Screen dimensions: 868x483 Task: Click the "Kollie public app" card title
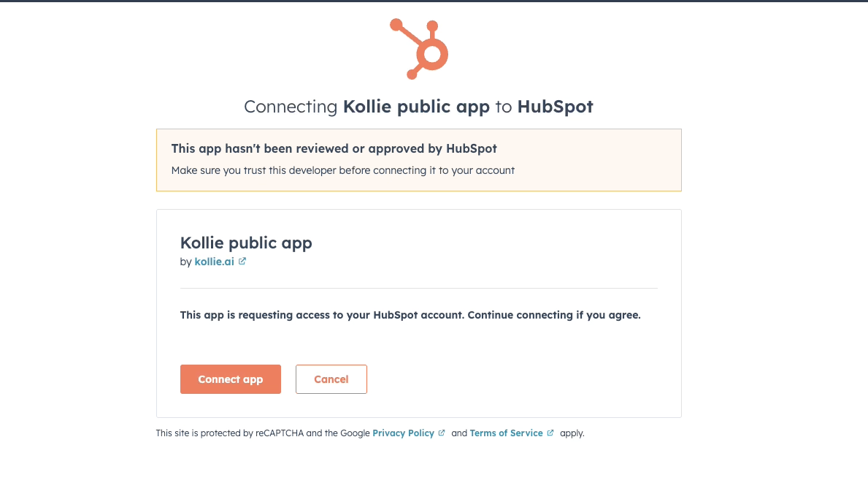(x=246, y=243)
